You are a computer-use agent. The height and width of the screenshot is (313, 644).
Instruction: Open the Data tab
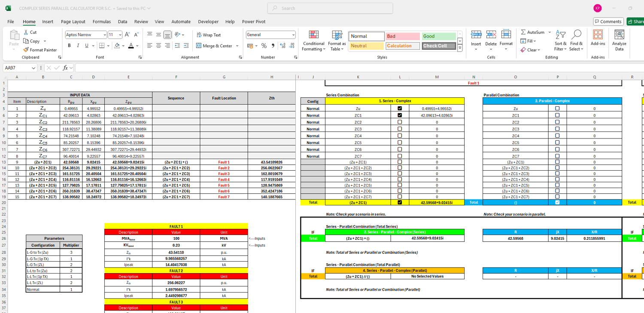(122, 21)
